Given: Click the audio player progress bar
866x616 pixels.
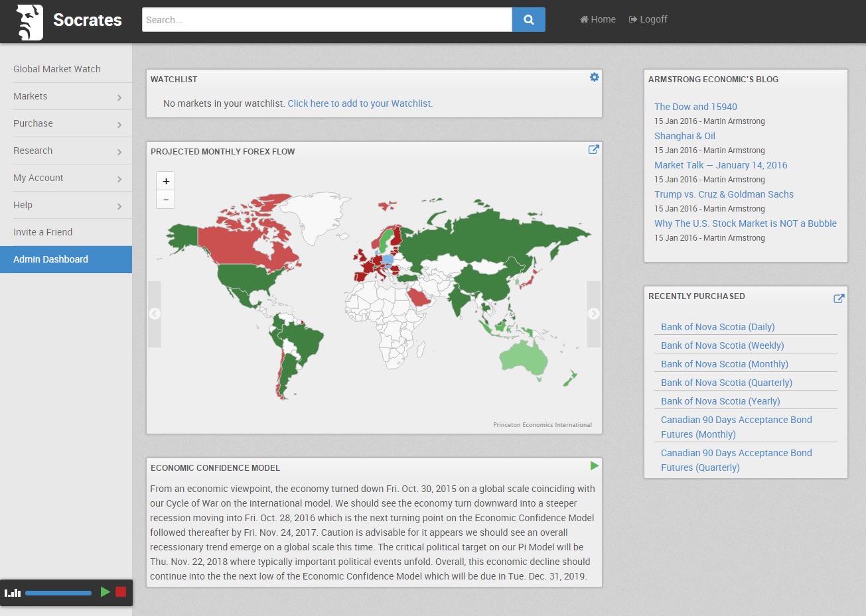Looking at the screenshot, I should click(x=58, y=593).
